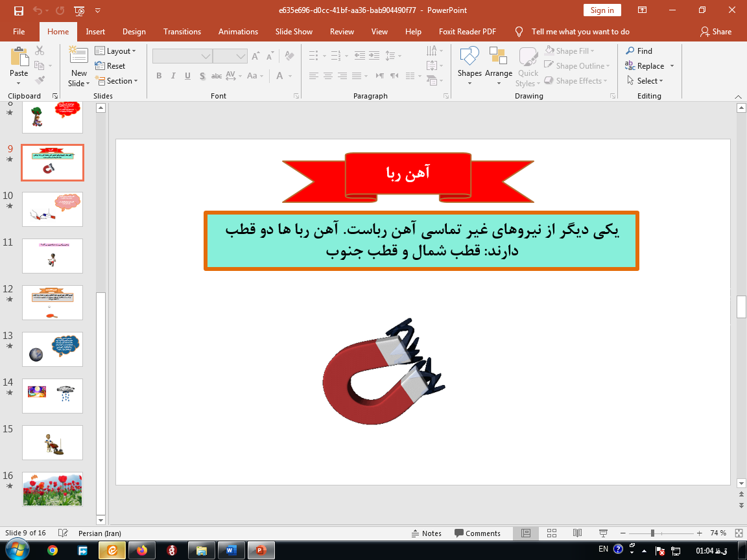Click the Notes button in status bar
This screenshot has width=747, height=560.
click(427, 533)
